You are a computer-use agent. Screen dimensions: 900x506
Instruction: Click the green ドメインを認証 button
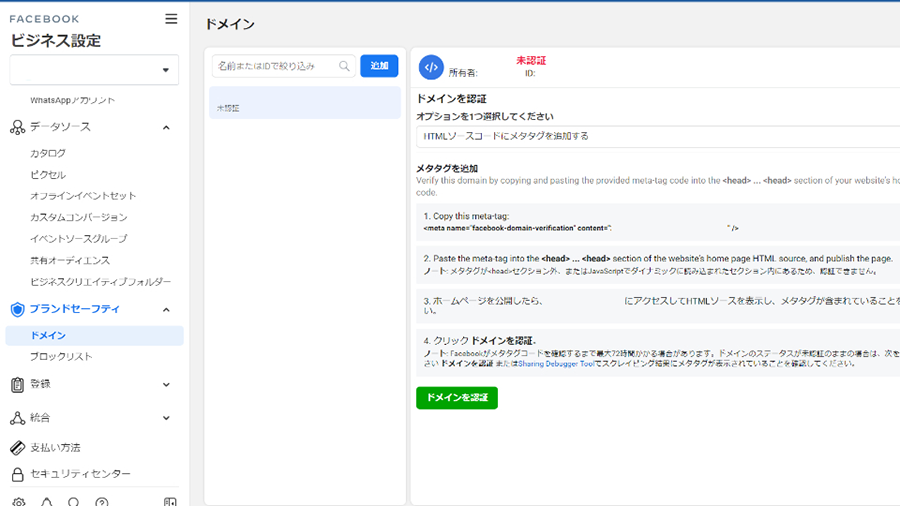tap(457, 398)
